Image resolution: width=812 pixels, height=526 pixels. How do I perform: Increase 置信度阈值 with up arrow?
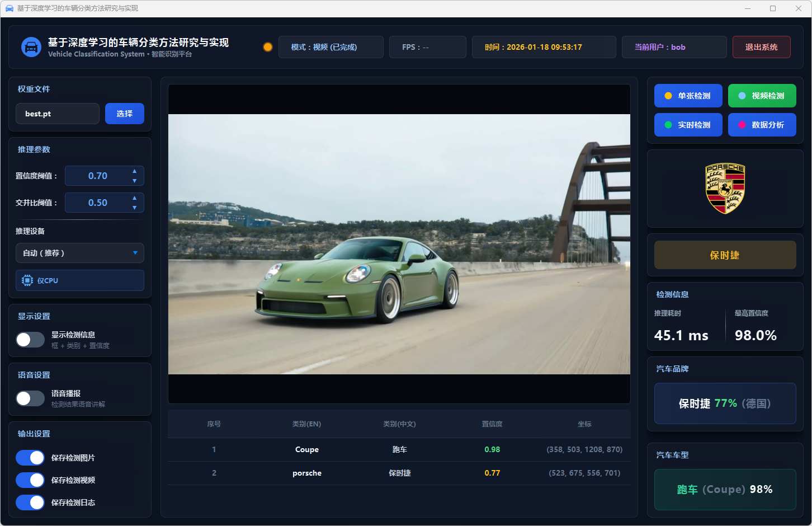(134, 171)
